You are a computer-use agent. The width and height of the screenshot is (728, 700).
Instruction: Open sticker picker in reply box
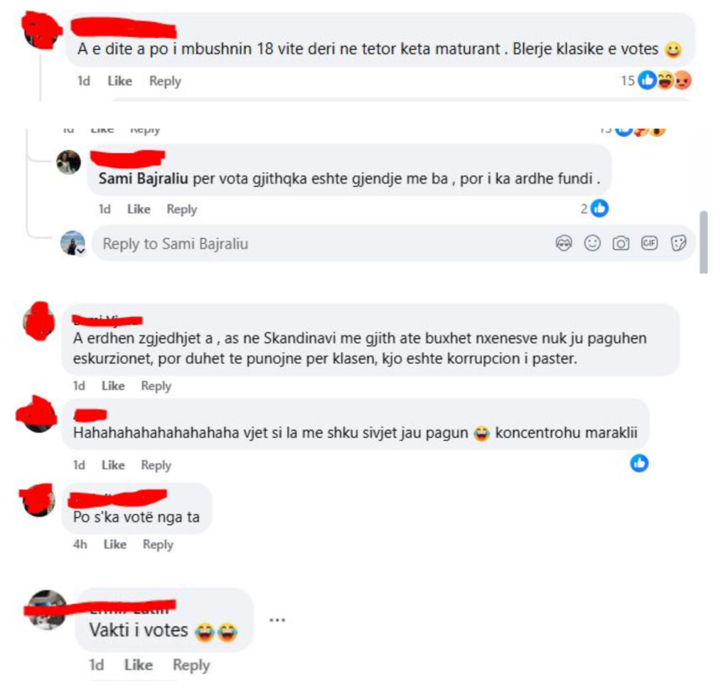678,243
